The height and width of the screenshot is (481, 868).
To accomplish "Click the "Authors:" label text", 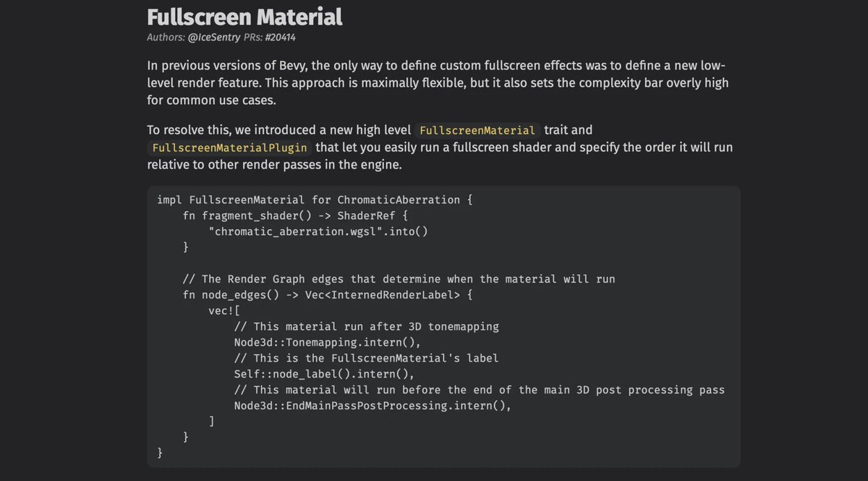I will click(166, 37).
